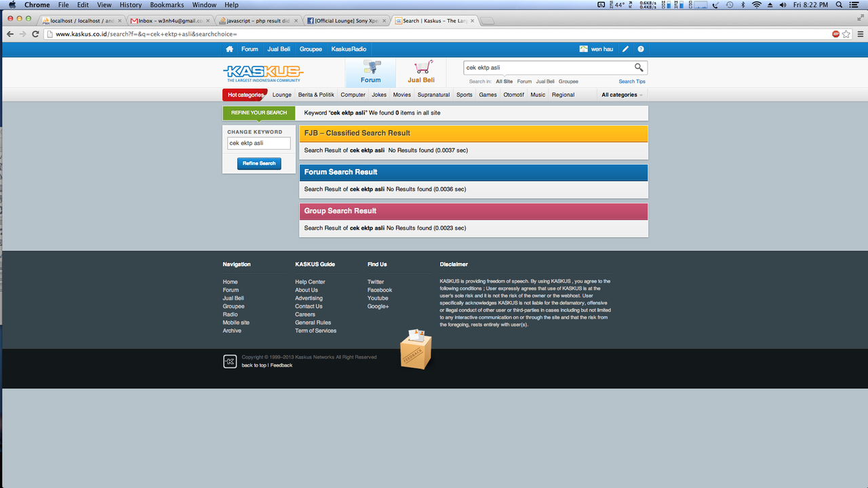Open the Supranatural category
Viewport: 868px width, 488px height.
433,95
